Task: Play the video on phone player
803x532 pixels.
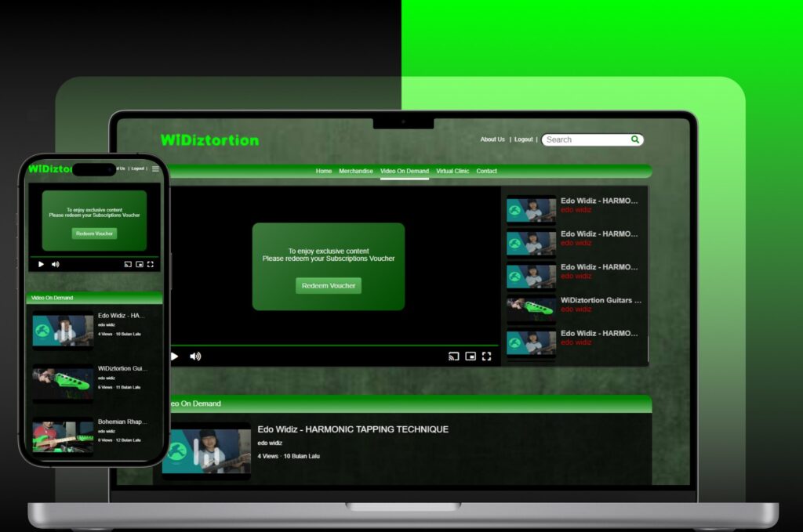Action: 41,265
